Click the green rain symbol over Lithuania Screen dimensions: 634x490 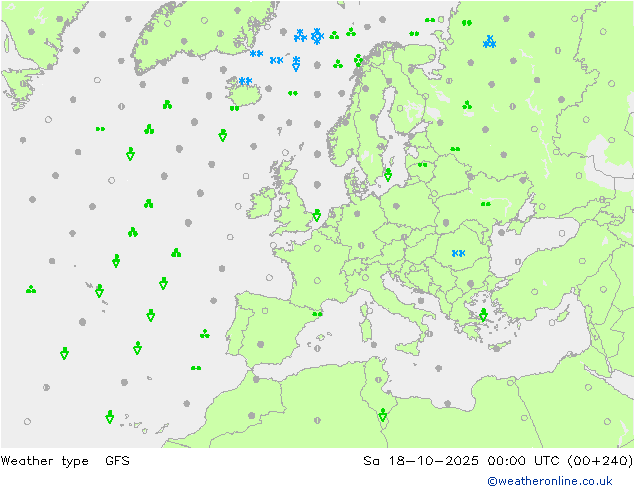tap(423, 165)
